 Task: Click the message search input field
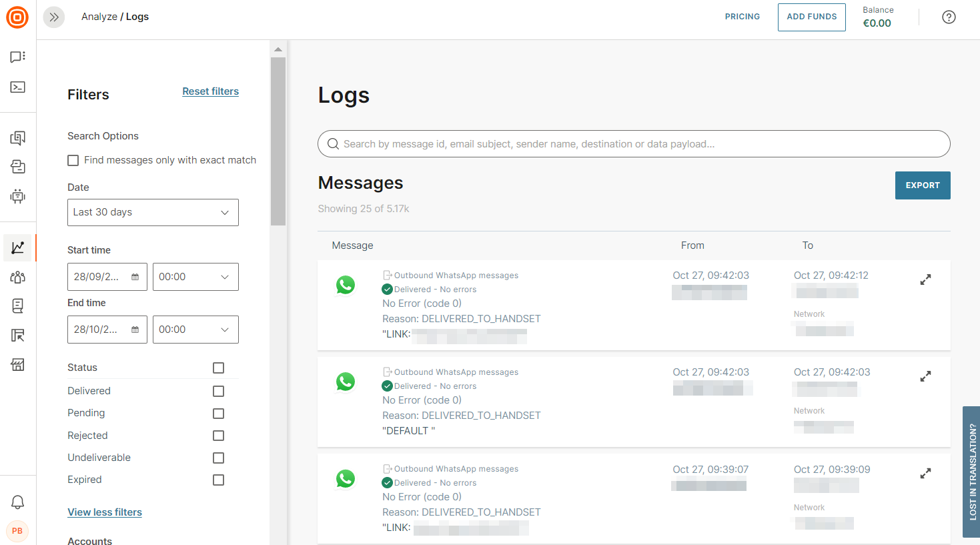634,144
